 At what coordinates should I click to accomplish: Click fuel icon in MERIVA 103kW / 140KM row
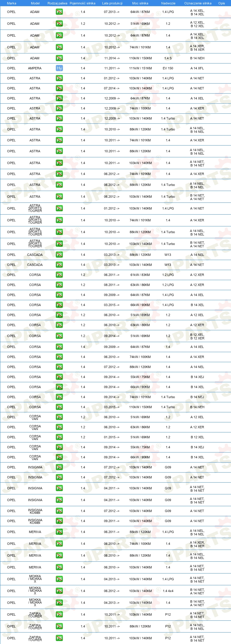click(x=59, y=567)
